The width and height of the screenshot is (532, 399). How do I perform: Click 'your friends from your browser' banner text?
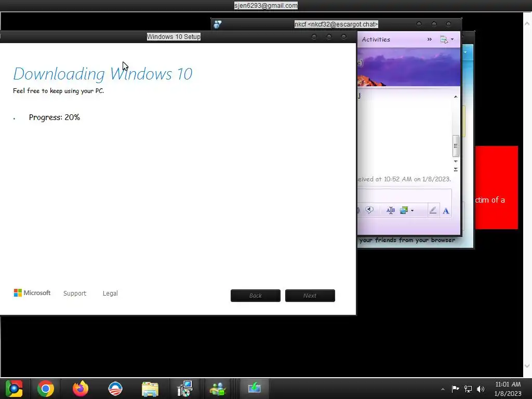(407, 240)
